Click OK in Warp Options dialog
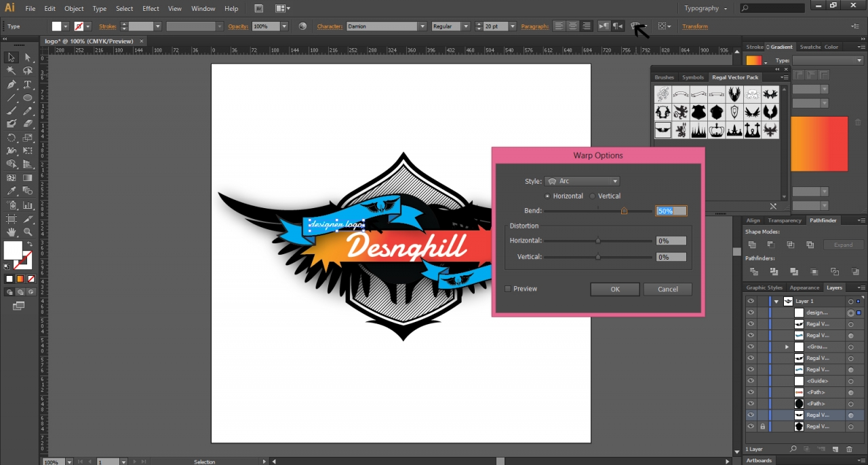This screenshot has width=868, height=465. click(615, 289)
